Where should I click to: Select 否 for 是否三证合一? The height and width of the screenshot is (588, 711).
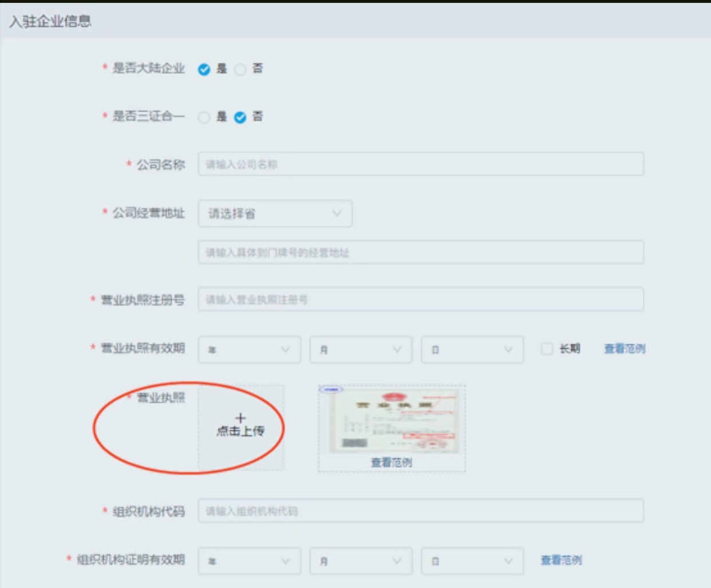click(x=240, y=117)
